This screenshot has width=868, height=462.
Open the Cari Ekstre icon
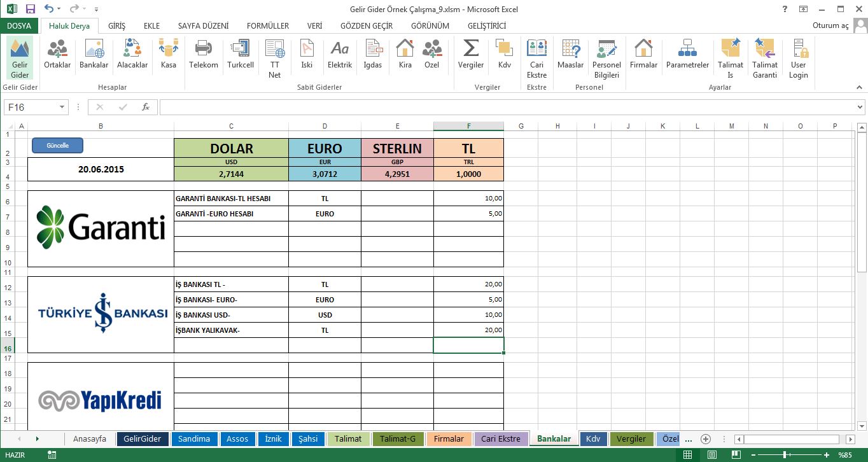537,59
